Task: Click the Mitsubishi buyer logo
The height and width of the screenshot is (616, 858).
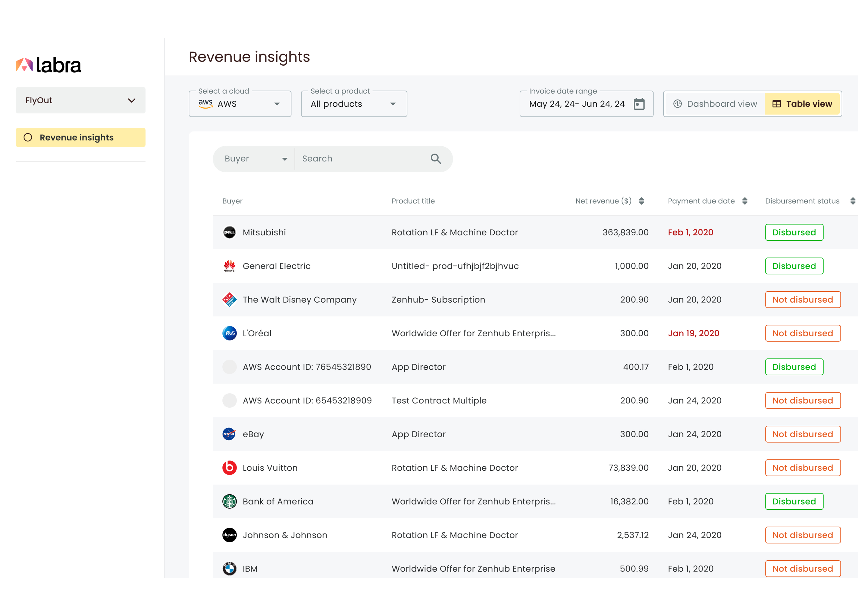Action: 229,232
